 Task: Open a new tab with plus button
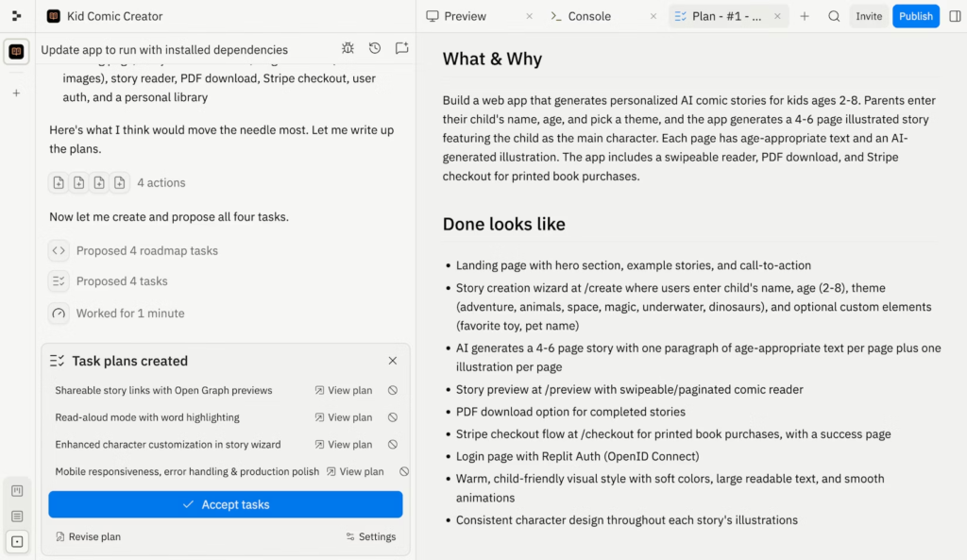pyautogui.click(x=805, y=16)
